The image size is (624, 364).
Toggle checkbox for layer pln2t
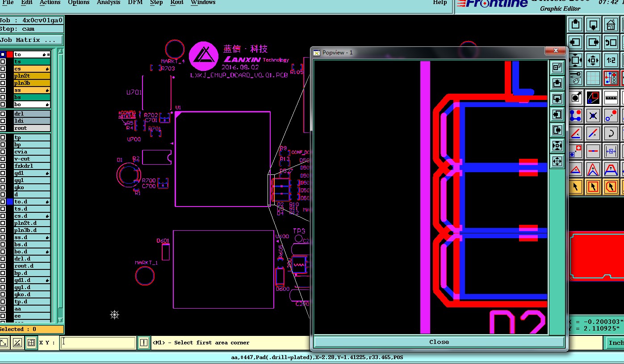click(3, 76)
